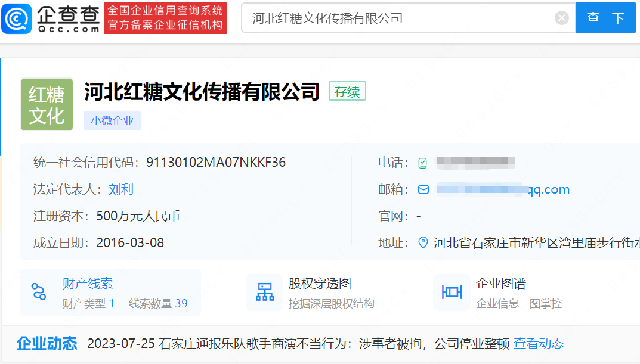The image size is (640, 364).
Task: Clear the search box with the X icon
Action: pos(562,18)
